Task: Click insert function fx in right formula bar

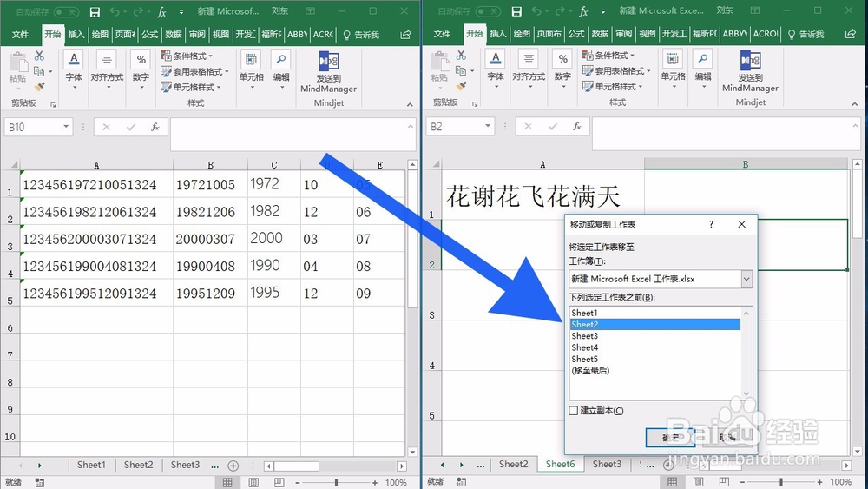Action: click(x=577, y=126)
